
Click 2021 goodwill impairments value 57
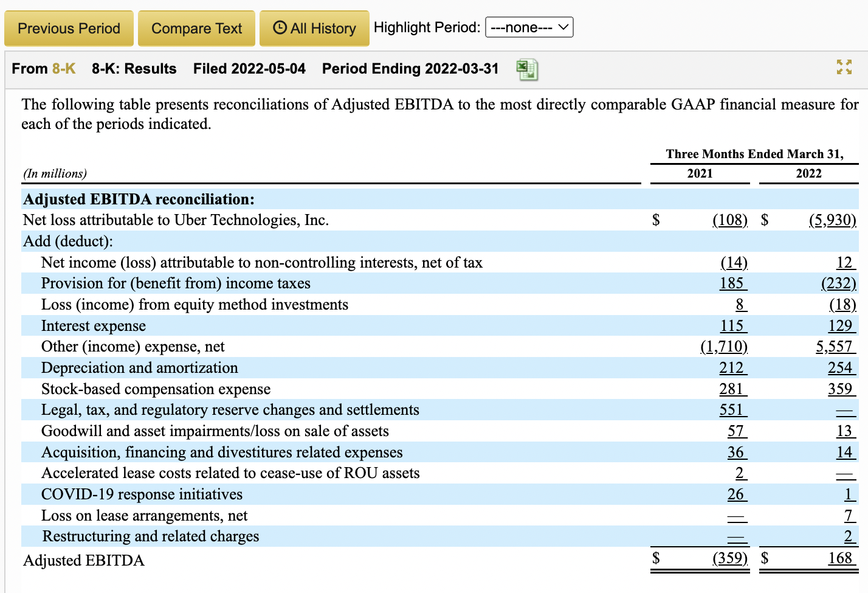pos(736,431)
